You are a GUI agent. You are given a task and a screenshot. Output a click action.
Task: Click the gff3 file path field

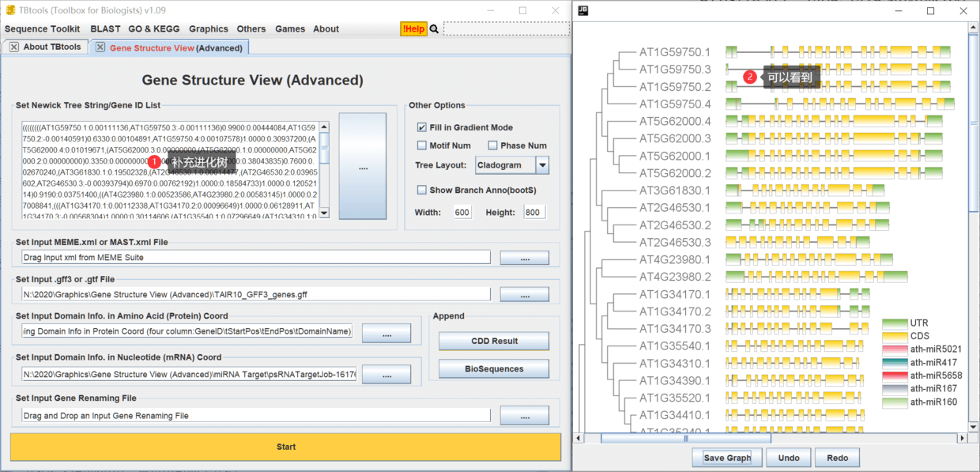pyautogui.click(x=256, y=294)
